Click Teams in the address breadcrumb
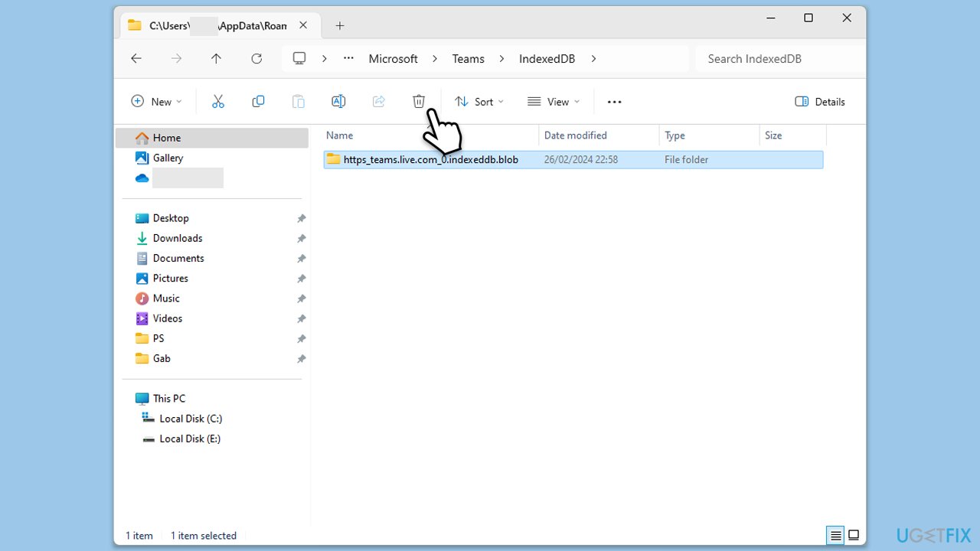 coord(468,59)
